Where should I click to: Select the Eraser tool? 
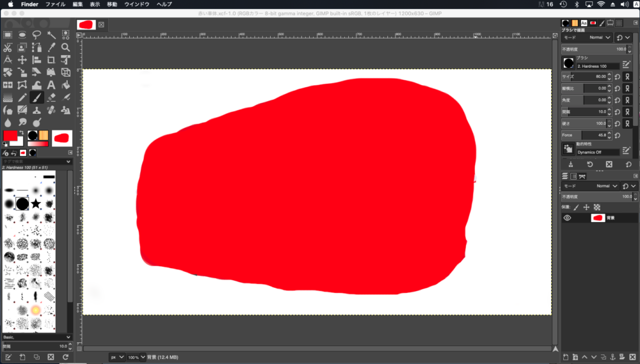point(51,97)
